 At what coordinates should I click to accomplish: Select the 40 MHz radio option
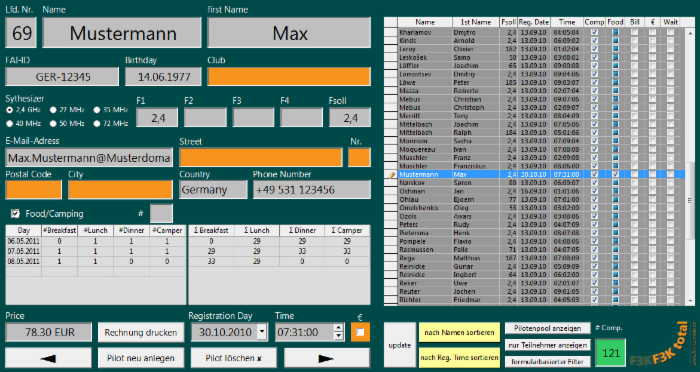click(9, 123)
